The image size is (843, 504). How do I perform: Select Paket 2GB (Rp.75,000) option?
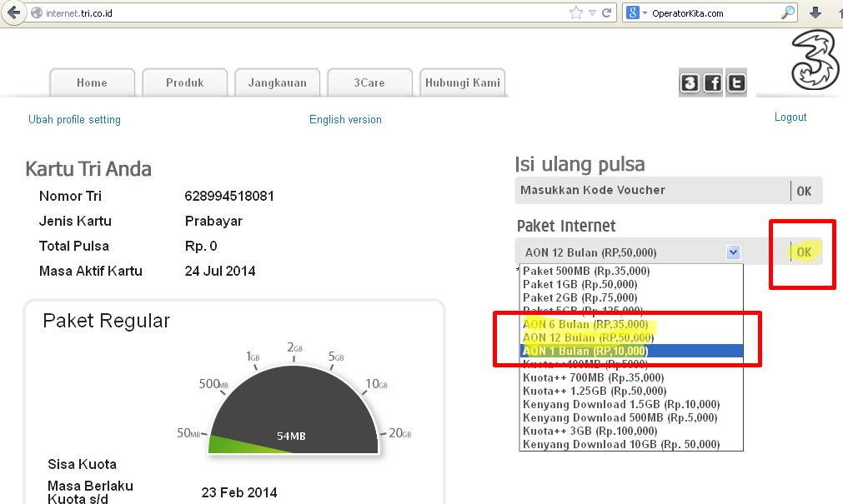pyautogui.click(x=631, y=297)
